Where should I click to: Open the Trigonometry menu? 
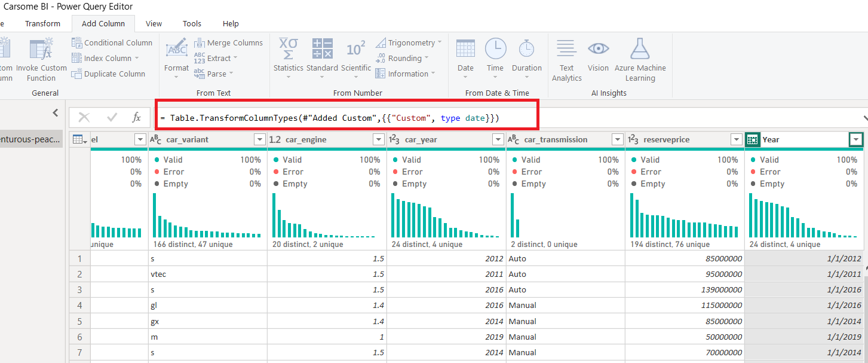(409, 42)
